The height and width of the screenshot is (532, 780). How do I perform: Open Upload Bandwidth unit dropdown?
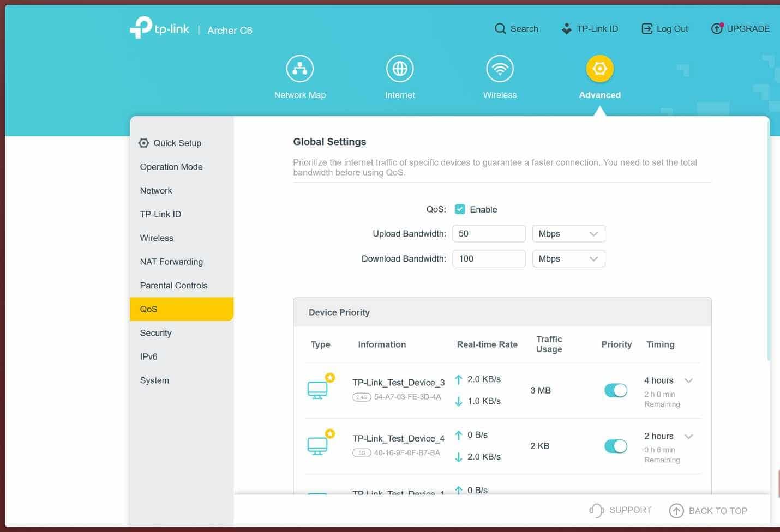[569, 234]
